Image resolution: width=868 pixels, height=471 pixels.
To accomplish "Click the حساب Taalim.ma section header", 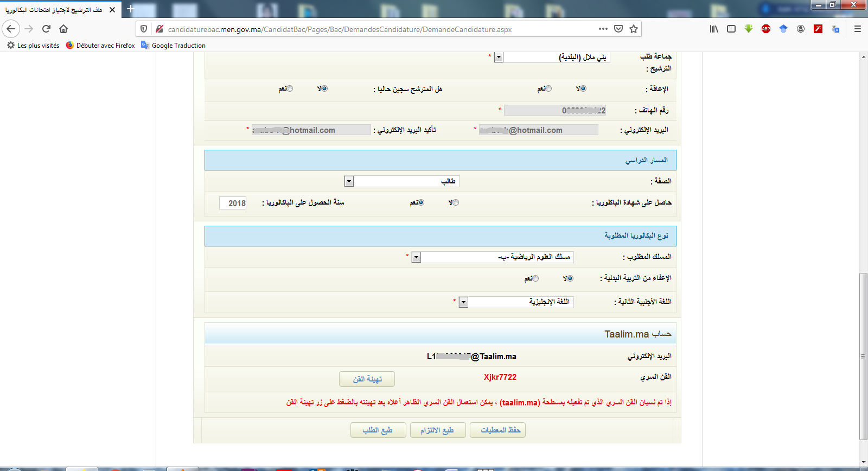I will [441, 334].
